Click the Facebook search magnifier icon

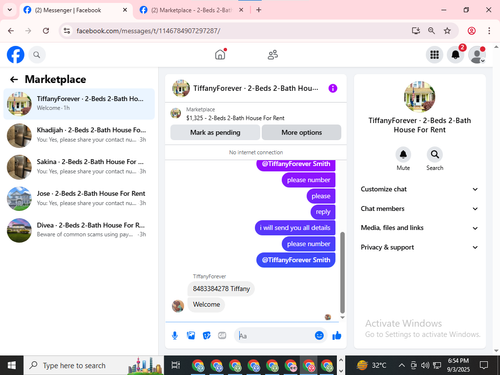tap(37, 55)
